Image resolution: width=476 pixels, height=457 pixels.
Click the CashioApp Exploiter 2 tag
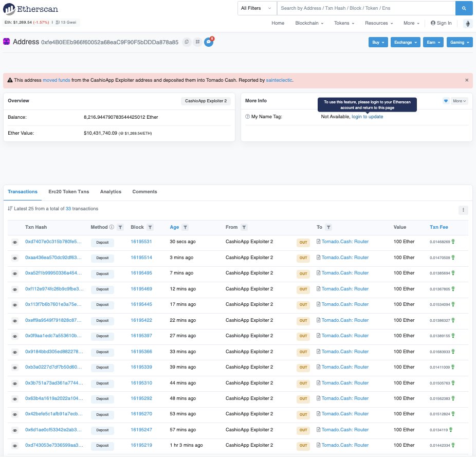[x=206, y=101]
